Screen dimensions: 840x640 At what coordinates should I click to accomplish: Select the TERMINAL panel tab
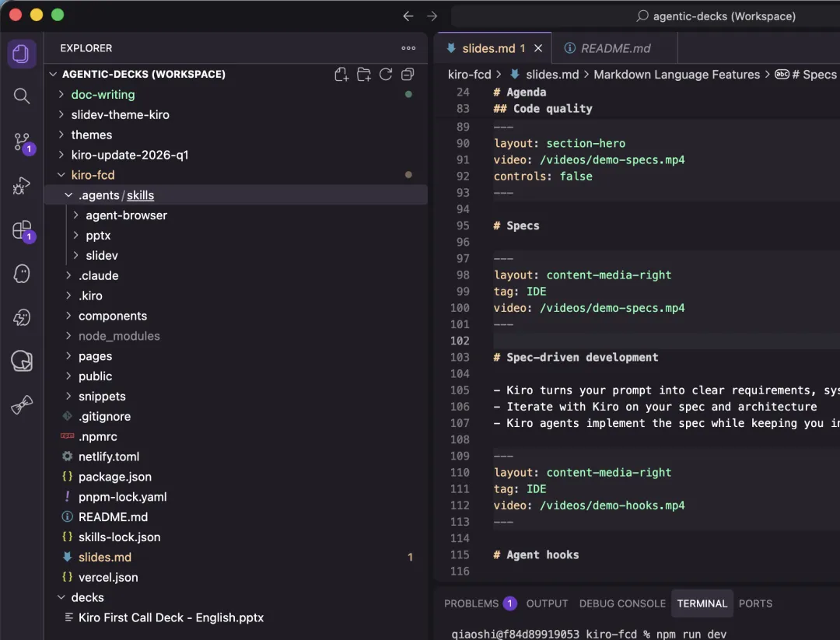702,603
